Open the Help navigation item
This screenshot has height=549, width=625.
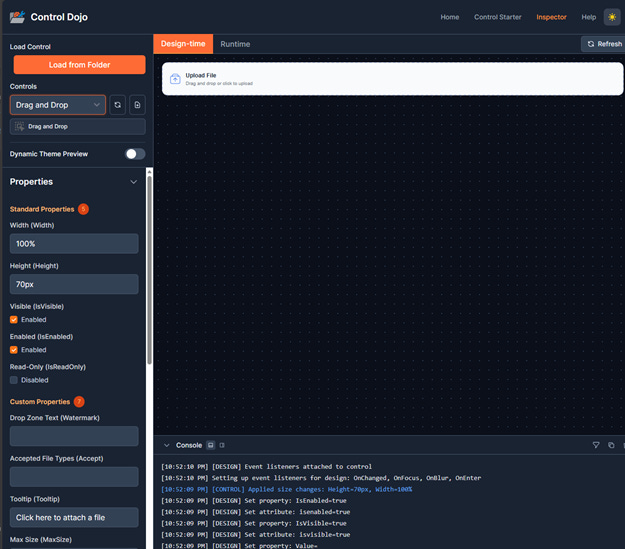588,17
